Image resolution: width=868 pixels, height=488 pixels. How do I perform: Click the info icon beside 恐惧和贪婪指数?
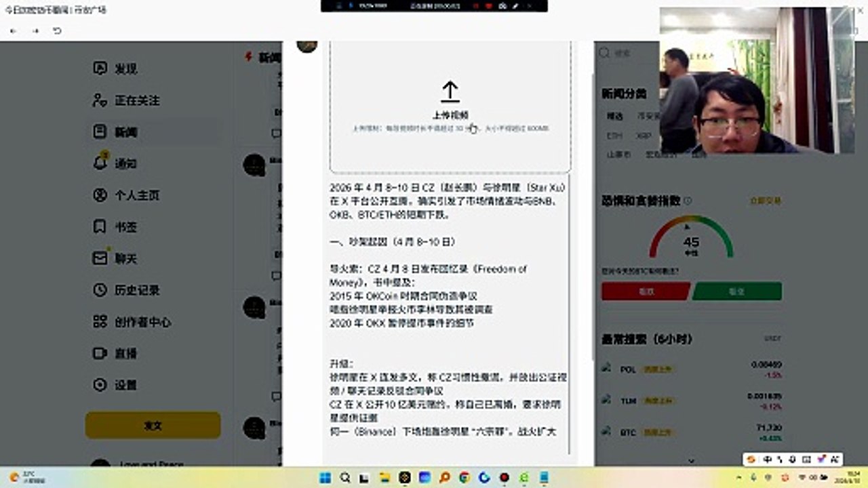(688, 201)
